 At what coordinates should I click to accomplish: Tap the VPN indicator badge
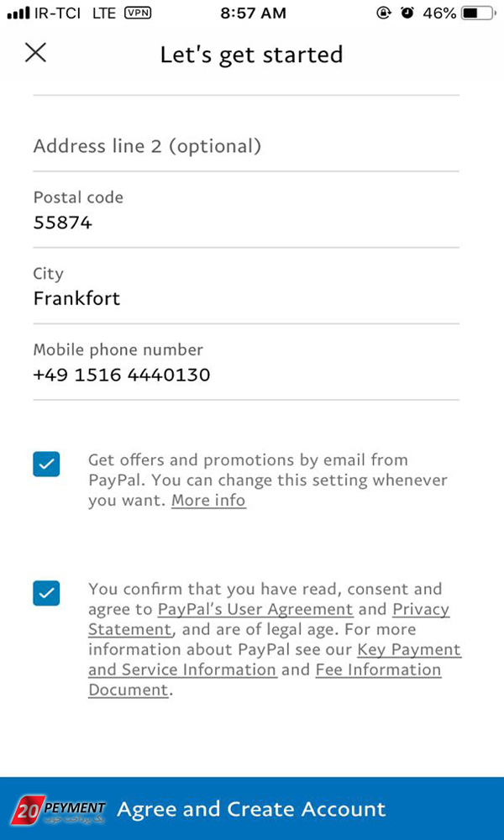(138, 13)
